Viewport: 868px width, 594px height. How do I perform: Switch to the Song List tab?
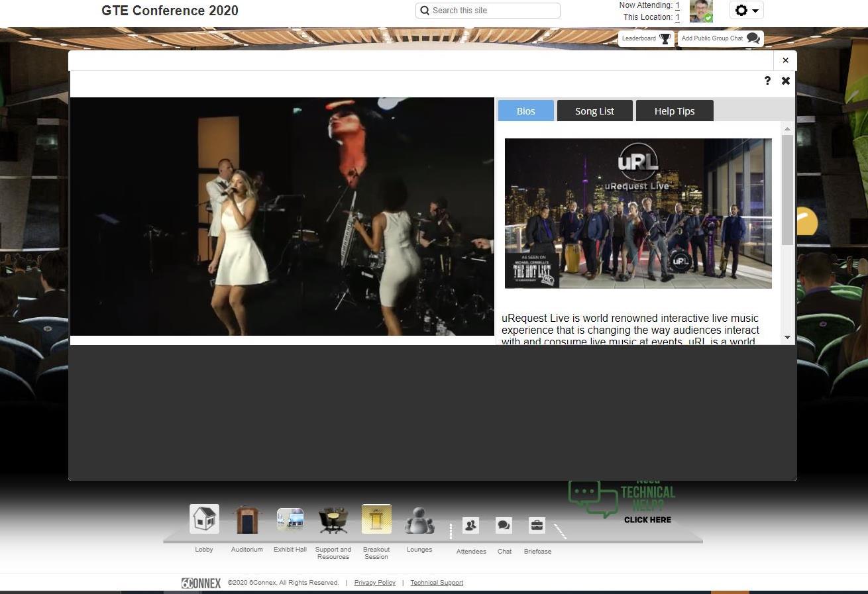(595, 111)
